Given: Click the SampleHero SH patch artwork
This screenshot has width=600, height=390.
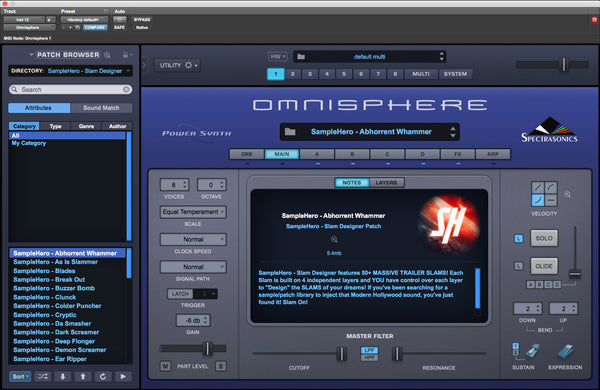Looking at the screenshot, I should pyautogui.click(x=449, y=225).
